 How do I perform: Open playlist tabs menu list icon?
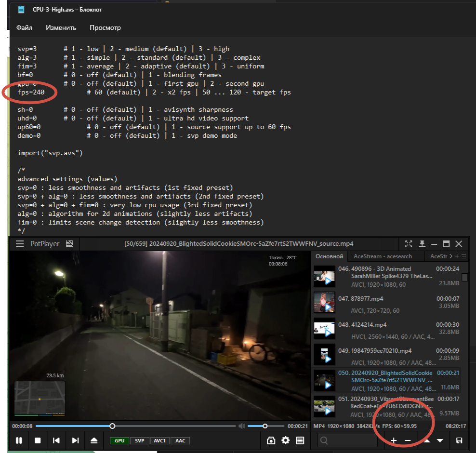(x=464, y=256)
